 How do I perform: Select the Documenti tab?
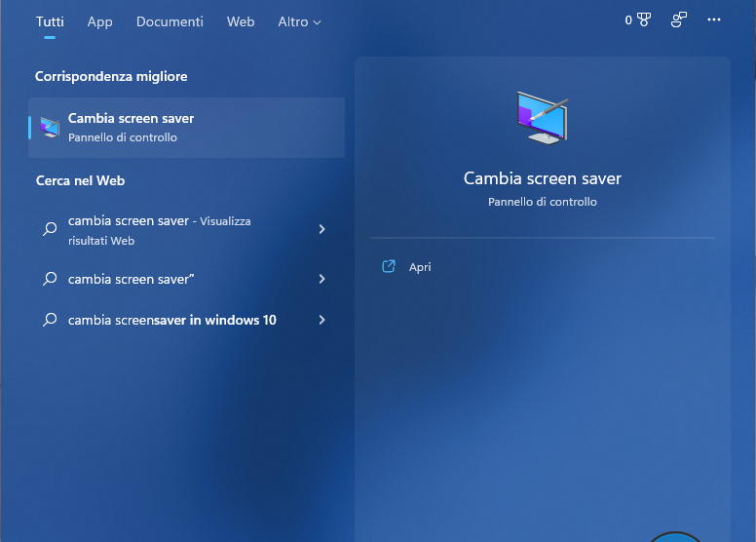(170, 21)
